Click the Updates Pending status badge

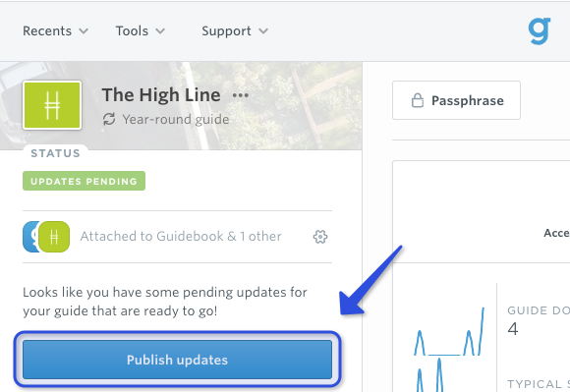tap(84, 181)
